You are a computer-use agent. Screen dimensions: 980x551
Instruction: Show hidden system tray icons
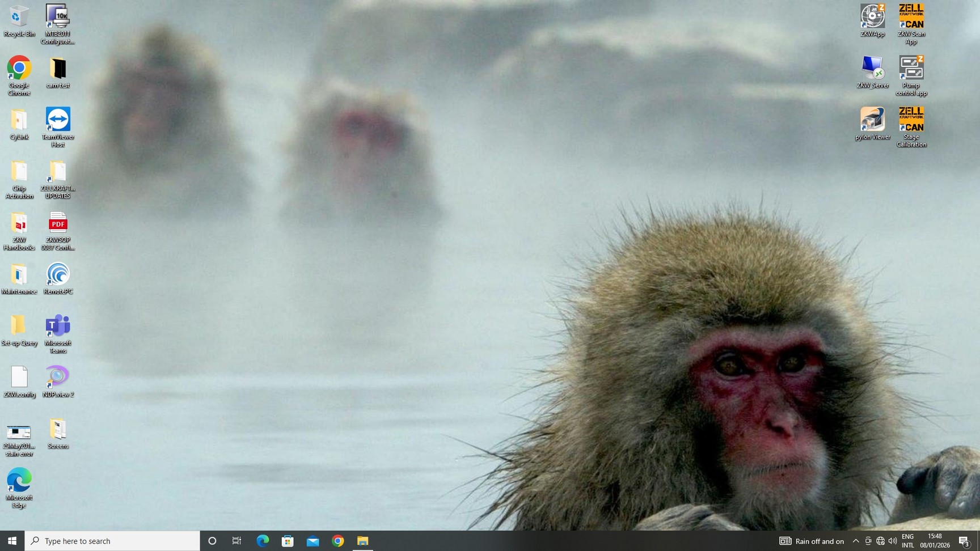(856, 541)
